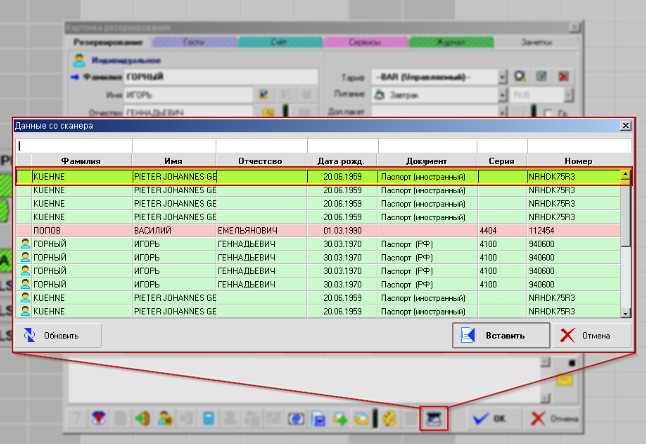This screenshot has width=646, height=444.
Task: Open the Доп.пакет dropdown list
Action: (501, 113)
